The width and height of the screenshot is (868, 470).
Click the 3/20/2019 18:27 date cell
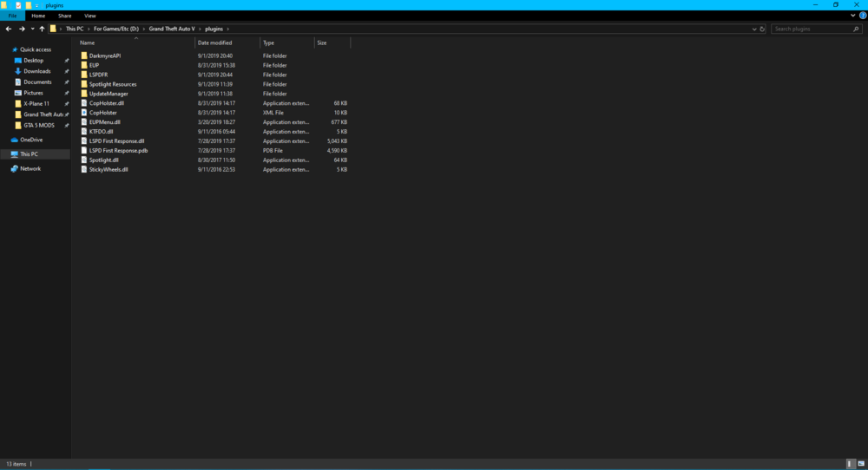pyautogui.click(x=216, y=122)
